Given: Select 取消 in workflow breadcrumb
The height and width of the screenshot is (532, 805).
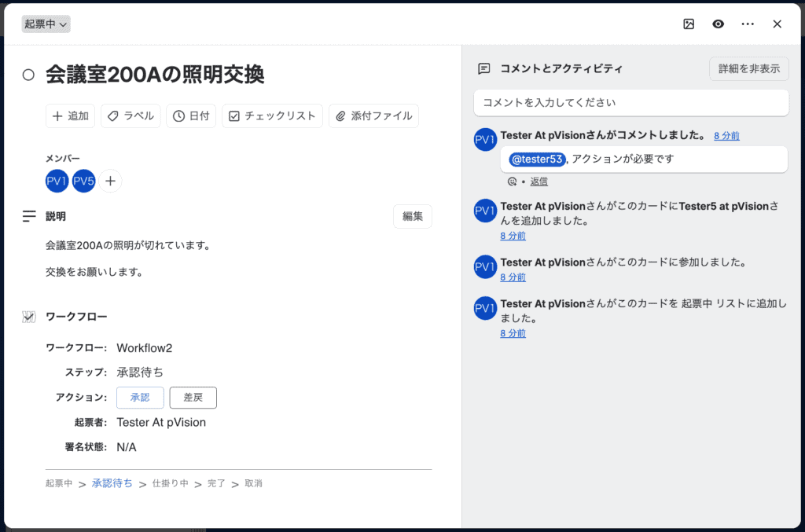Looking at the screenshot, I should pyautogui.click(x=253, y=483).
